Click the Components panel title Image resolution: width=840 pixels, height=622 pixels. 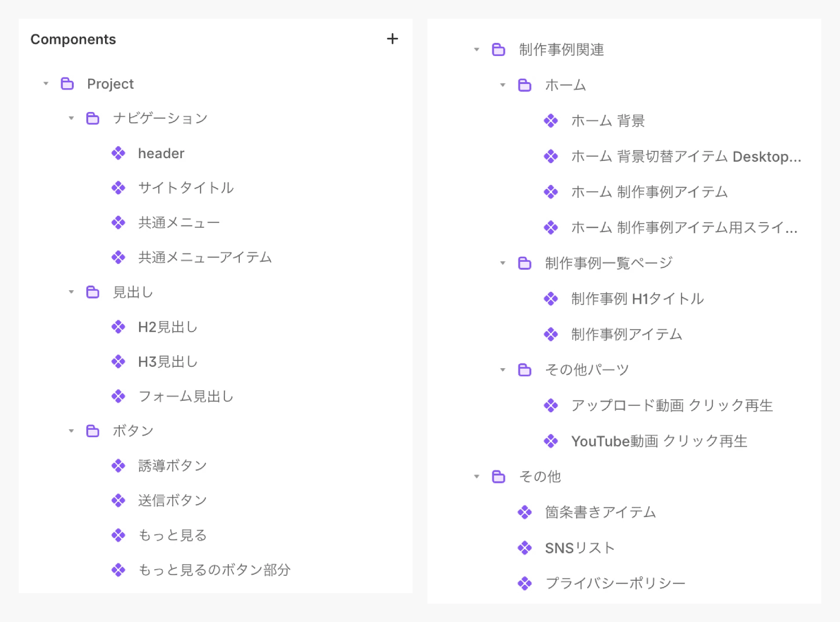pyautogui.click(x=73, y=39)
